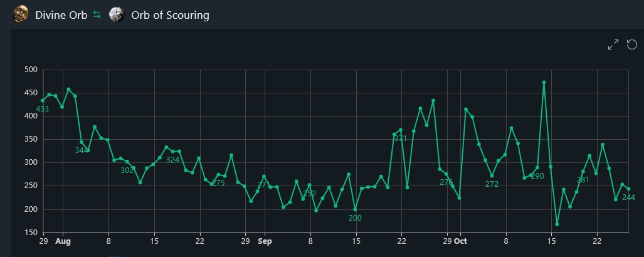The height and width of the screenshot is (257, 644).
Task: Select the data point labeled 272
Action: [x=492, y=176]
